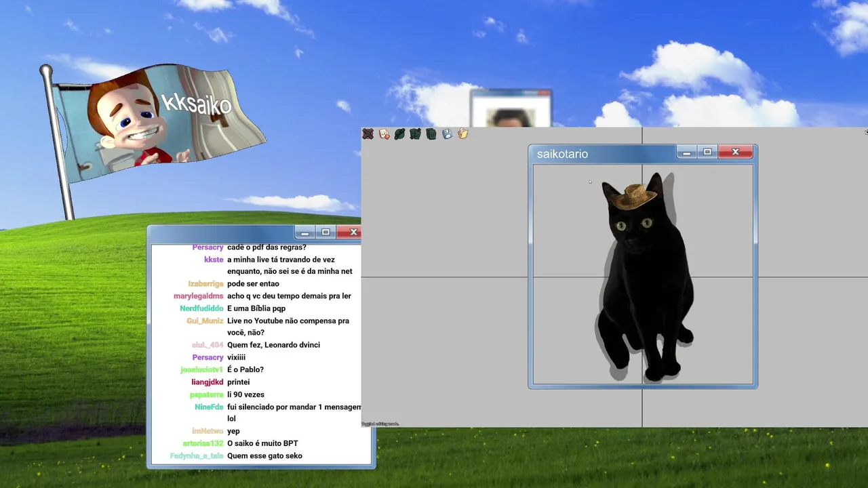This screenshot has height=488, width=868.
Task: Click message 'Live no Youtube não compensa pra'
Action: point(288,321)
